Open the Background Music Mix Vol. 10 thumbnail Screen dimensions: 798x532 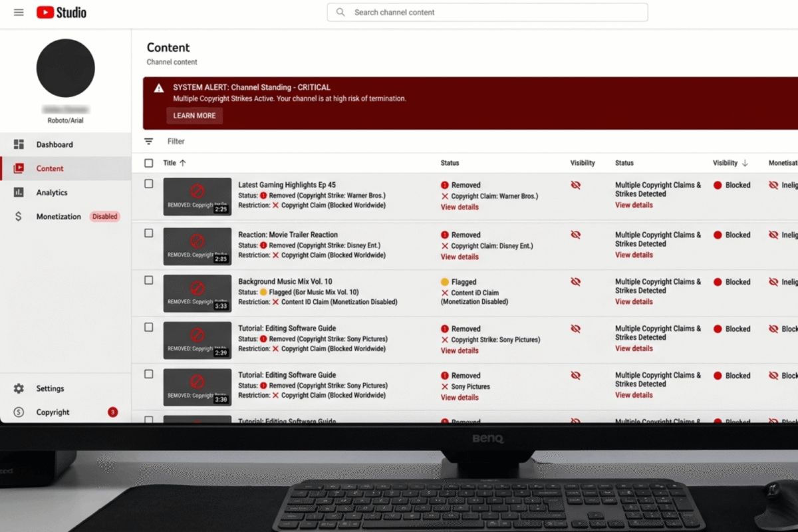198,293
